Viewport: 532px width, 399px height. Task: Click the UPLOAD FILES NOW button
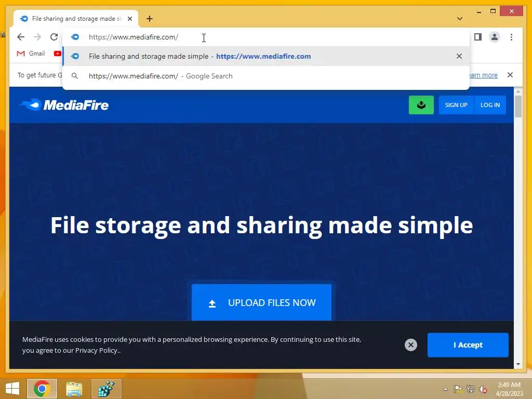(x=262, y=302)
